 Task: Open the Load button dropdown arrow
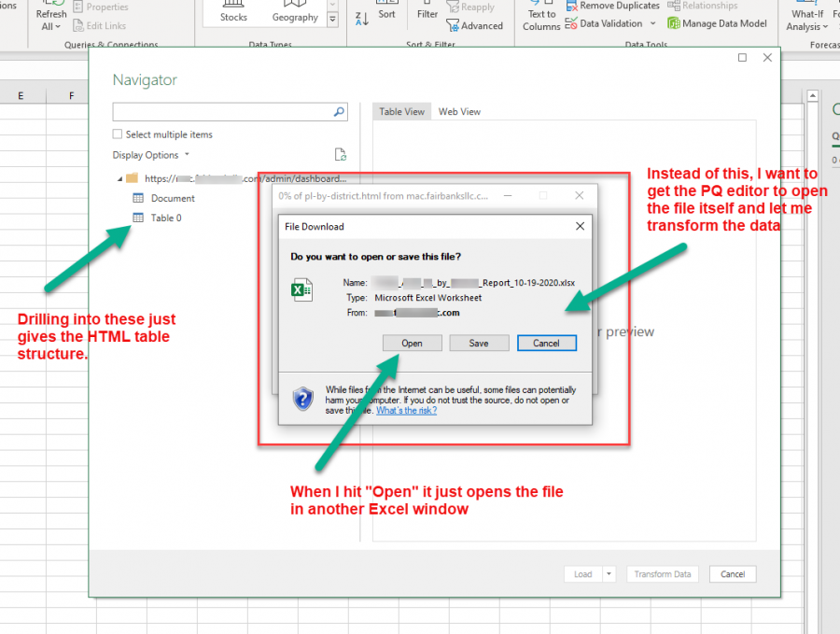(609, 574)
